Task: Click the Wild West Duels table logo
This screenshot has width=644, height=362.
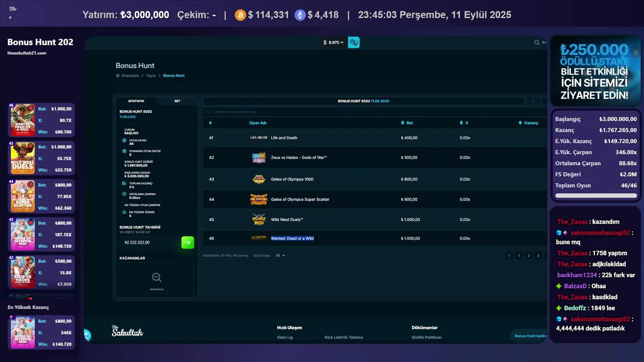Action: coord(259,219)
